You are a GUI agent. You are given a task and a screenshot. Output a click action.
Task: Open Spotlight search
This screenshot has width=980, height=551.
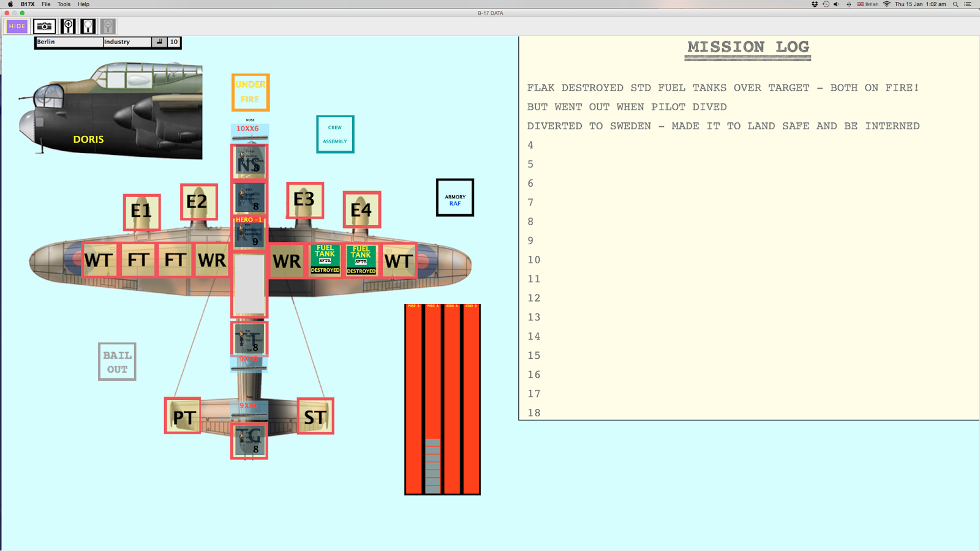pos(956,4)
